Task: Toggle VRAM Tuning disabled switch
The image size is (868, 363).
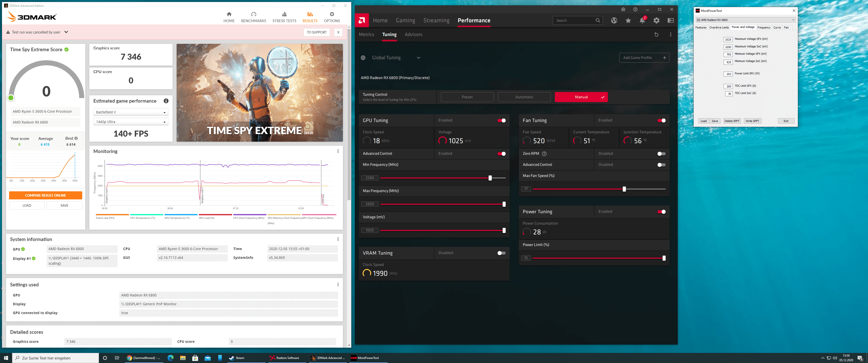Action: pos(501,253)
